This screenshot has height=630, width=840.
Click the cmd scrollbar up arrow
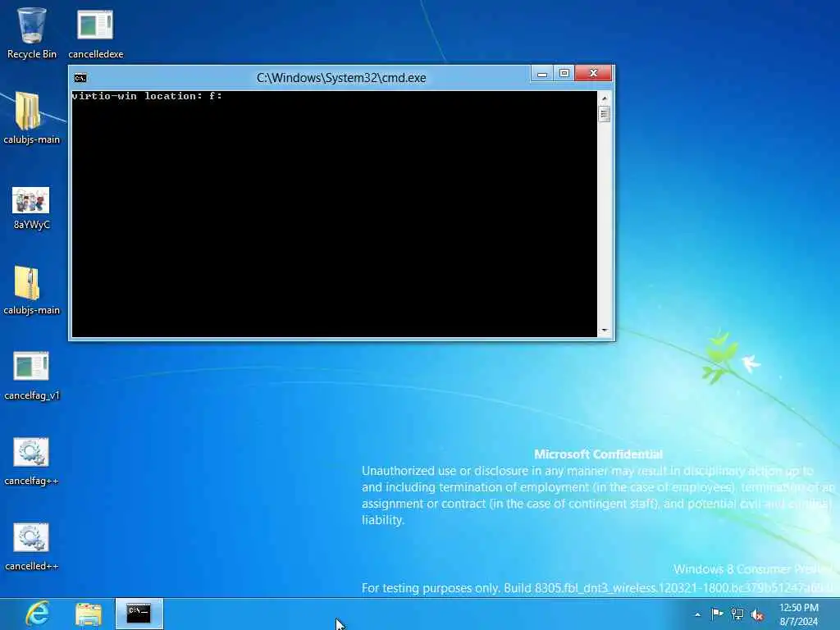coord(605,98)
